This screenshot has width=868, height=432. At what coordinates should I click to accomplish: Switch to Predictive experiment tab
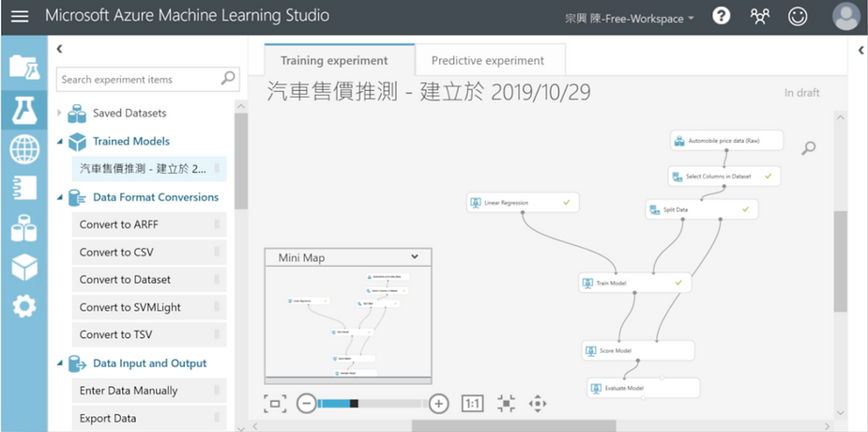click(491, 60)
